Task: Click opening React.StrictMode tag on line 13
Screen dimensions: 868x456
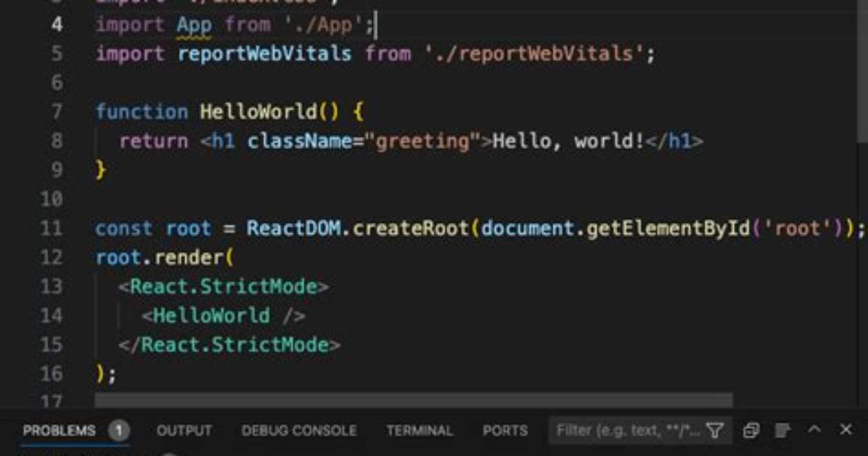Action: (x=224, y=287)
